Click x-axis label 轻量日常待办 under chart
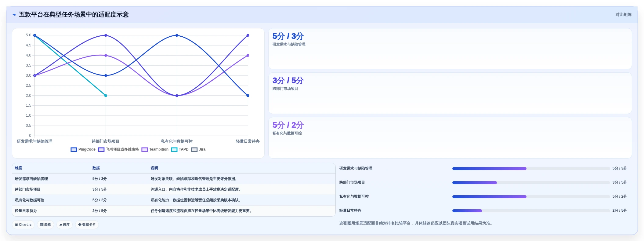 [x=248, y=141]
